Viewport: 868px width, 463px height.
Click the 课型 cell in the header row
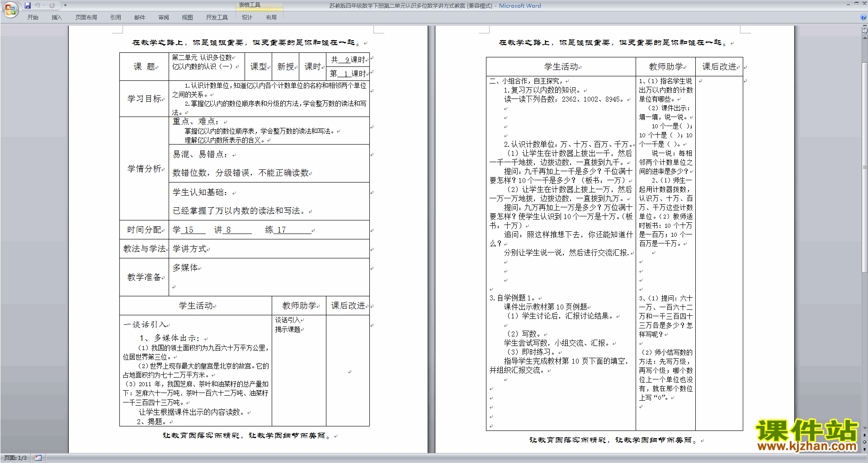[259, 67]
